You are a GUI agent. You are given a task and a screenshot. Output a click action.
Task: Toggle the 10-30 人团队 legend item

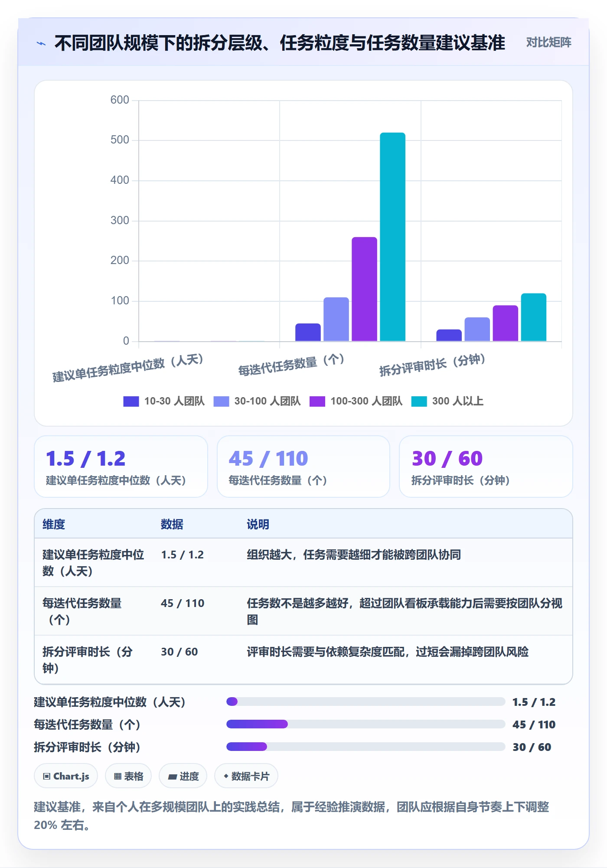pyautogui.click(x=164, y=401)
